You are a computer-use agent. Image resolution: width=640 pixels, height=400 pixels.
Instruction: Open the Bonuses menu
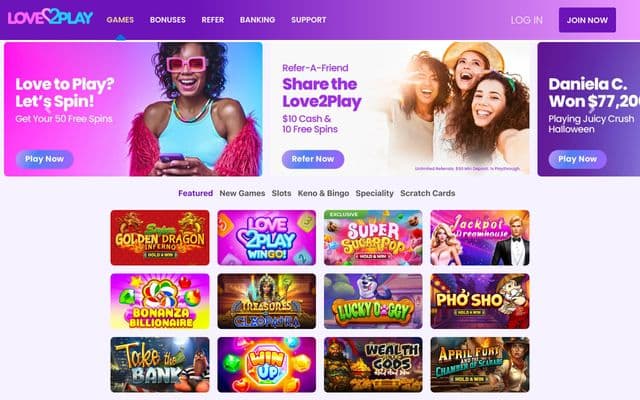click(167, 20)
